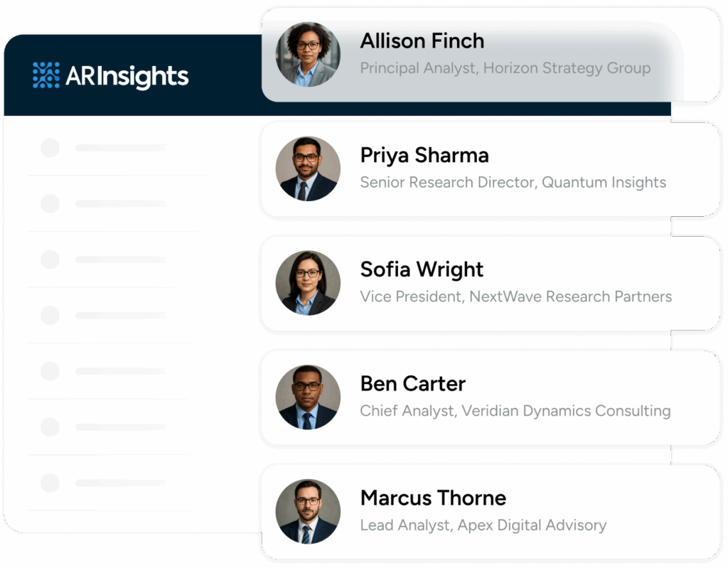Select the Sofia Wright result card
This screenshot has width=728, height=568.
491,283
